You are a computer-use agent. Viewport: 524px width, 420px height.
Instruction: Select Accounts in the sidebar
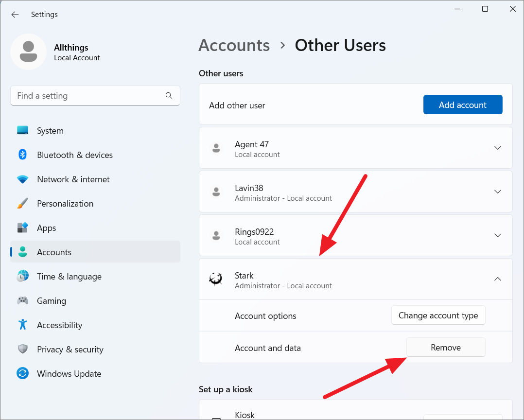click(x=55, y=252)
